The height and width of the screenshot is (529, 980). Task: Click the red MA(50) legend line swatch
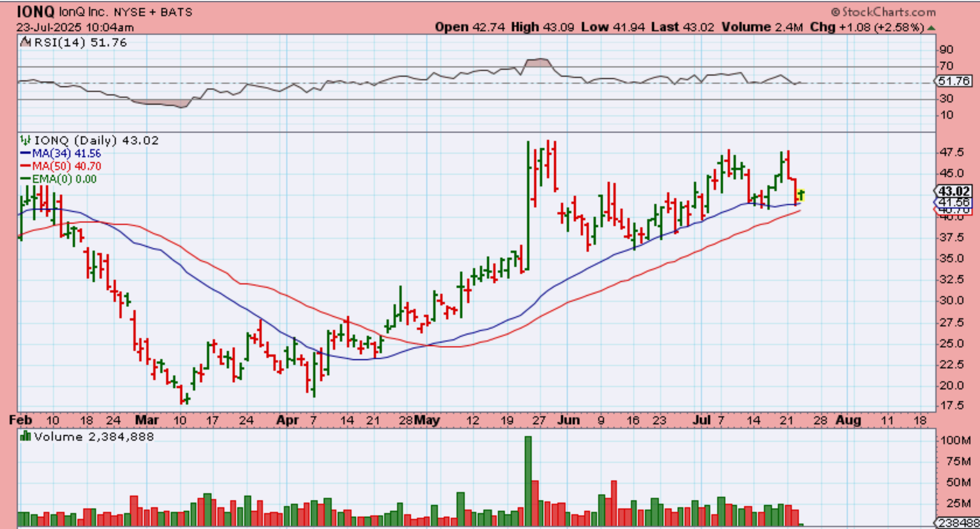coord(25,166)
